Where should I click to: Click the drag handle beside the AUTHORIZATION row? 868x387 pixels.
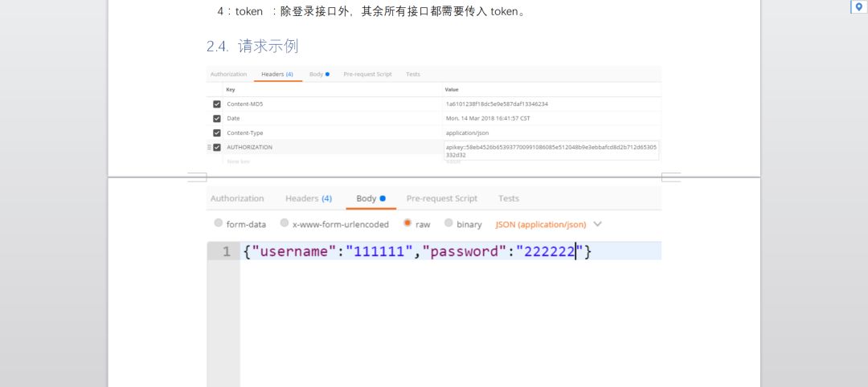click(x=209, y=148)
